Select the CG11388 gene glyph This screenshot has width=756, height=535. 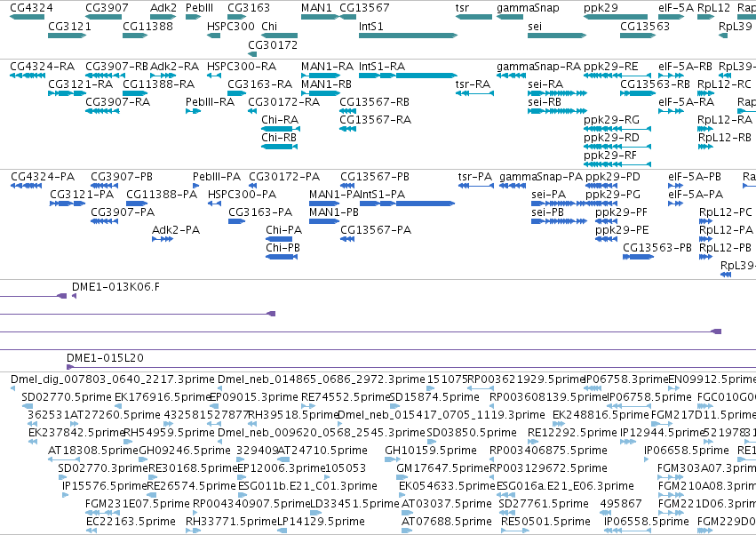(135, 36)
